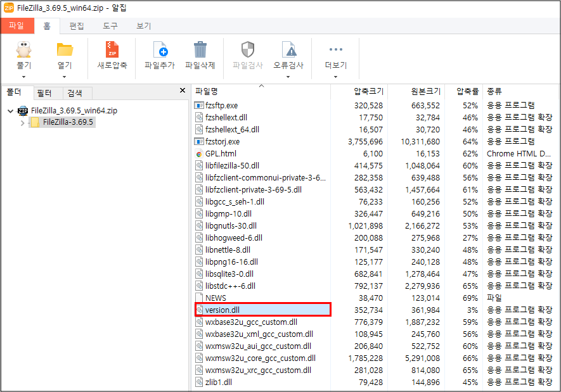Open the 오류검사 dropdown arrow
The image size is (561, 392).
pyautogui.click(x=288, y=77)
